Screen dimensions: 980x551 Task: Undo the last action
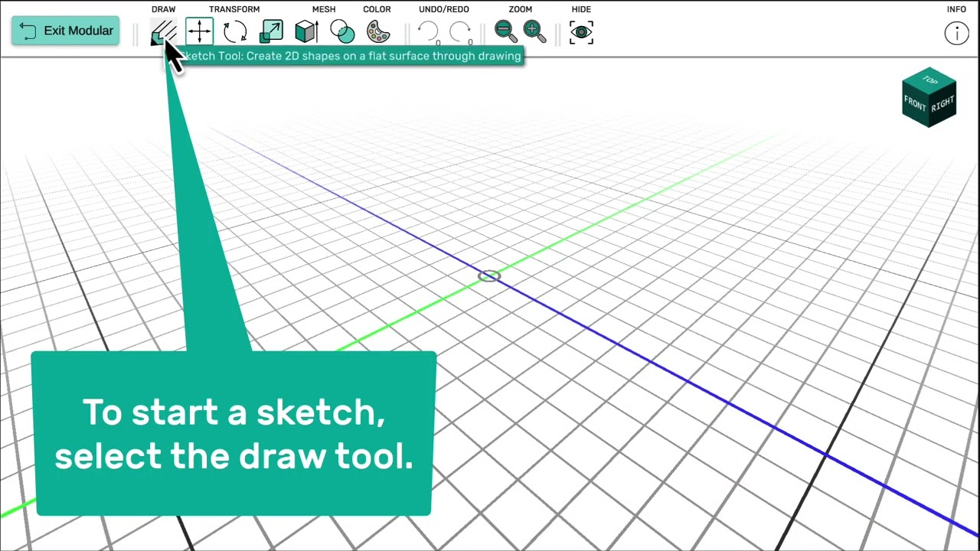pos(429,31)
